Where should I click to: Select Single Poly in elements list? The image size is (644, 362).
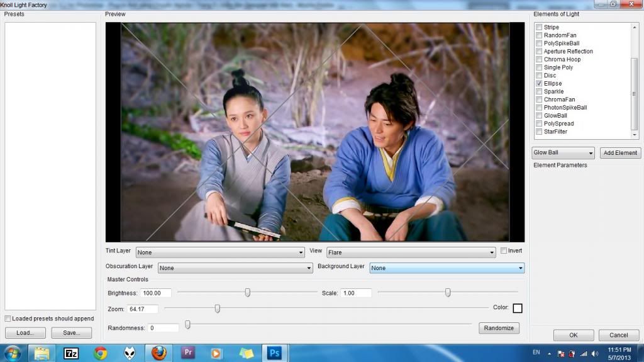pos(558,67)
